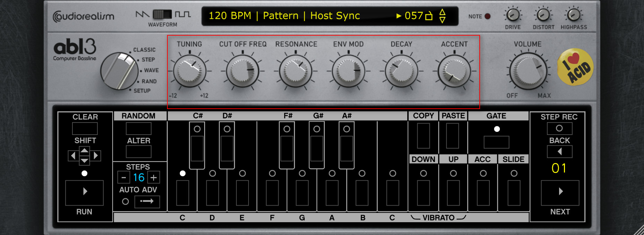Select Classic mode label
Screen dimensions: 644x235
click(x=144, y=50)
